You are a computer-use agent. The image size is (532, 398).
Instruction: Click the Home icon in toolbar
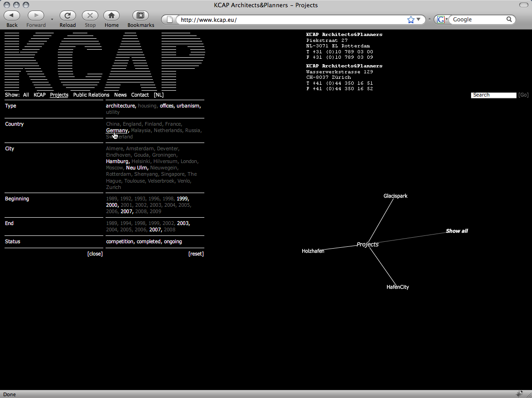pyautogui.click(x=111, y=15)
